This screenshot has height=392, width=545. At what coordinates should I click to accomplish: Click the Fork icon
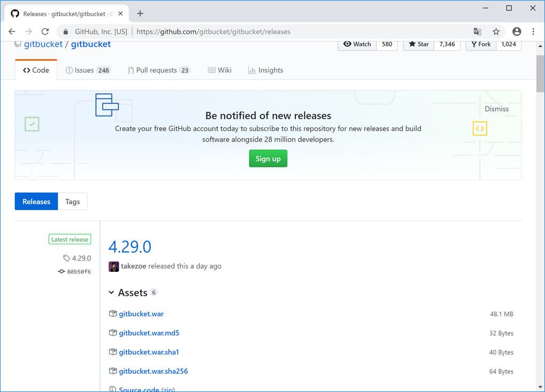click(474, 44)
